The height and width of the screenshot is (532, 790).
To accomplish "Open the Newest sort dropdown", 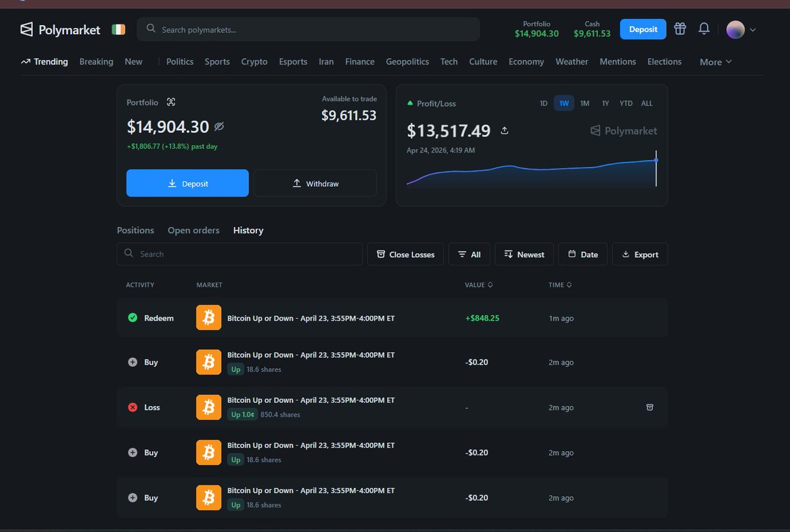I will [524, 254].
